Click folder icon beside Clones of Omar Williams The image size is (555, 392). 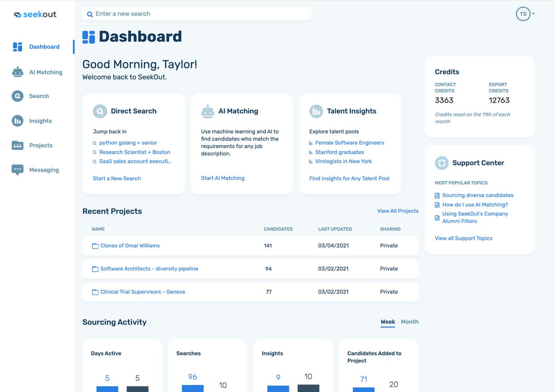coord(95,246)
